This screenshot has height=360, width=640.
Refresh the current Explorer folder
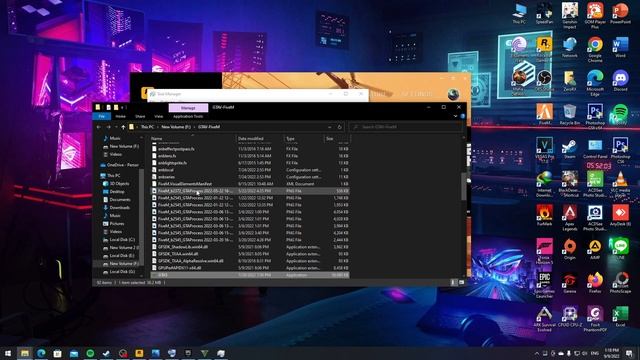pos(339,127)
